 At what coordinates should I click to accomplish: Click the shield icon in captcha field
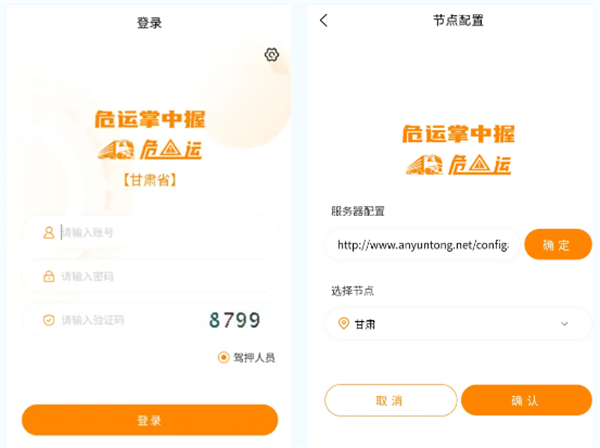coord(49,320)
